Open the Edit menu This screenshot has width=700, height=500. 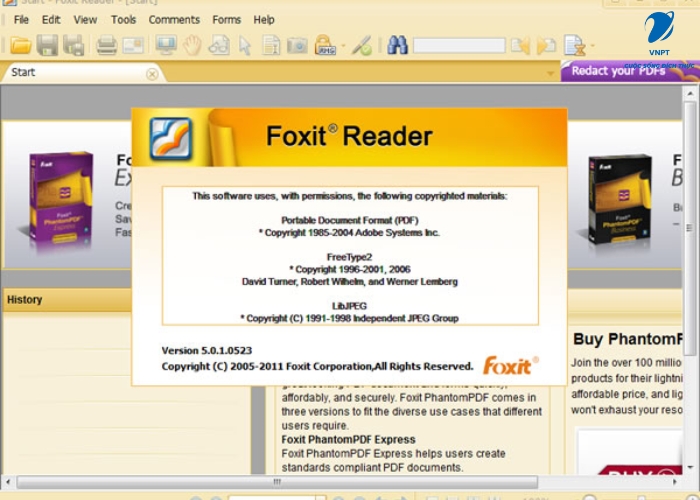[x=51, y=20]
